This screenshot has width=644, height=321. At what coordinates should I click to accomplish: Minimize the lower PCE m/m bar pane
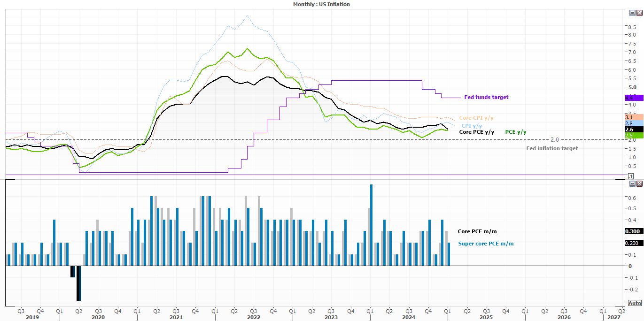[x=632, y=183]
